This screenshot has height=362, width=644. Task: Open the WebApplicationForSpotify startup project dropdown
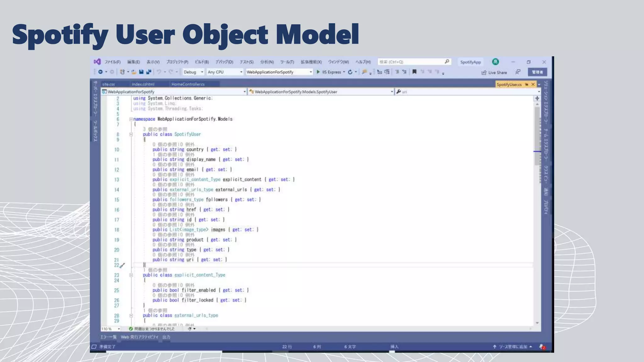(x=279, y=72)
